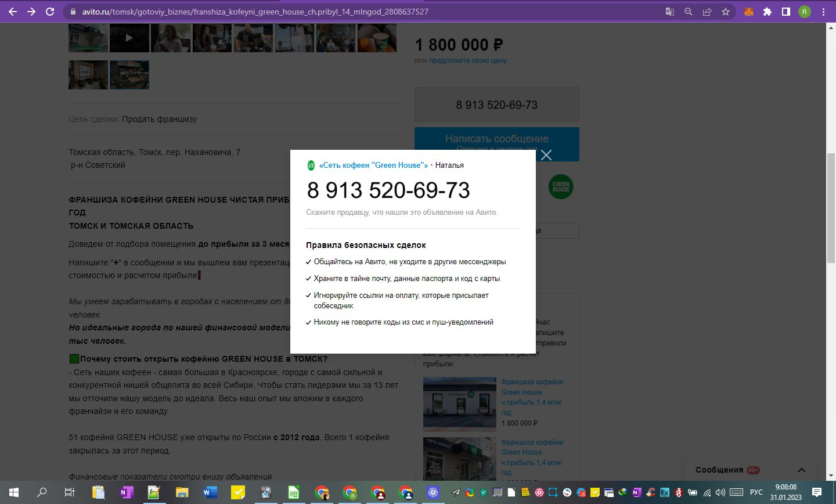Open the coffee cup photo thumbnail

pos(377,38)
